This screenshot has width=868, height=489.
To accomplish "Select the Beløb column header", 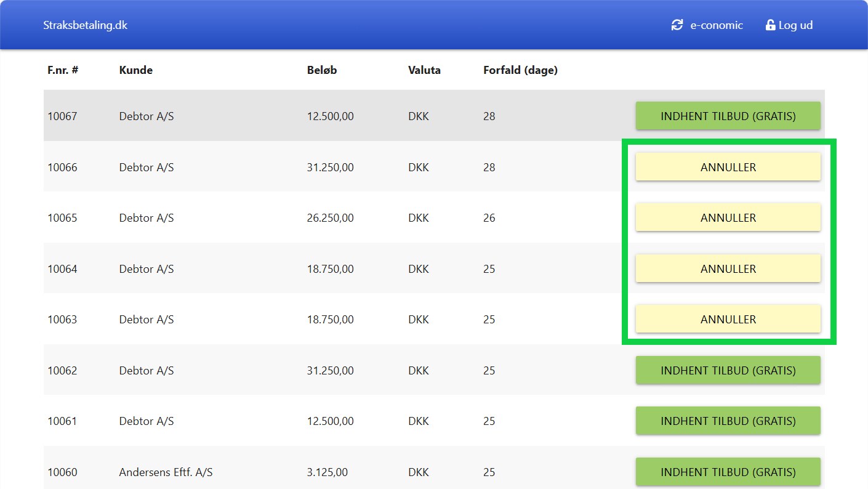I will point(322,70).
